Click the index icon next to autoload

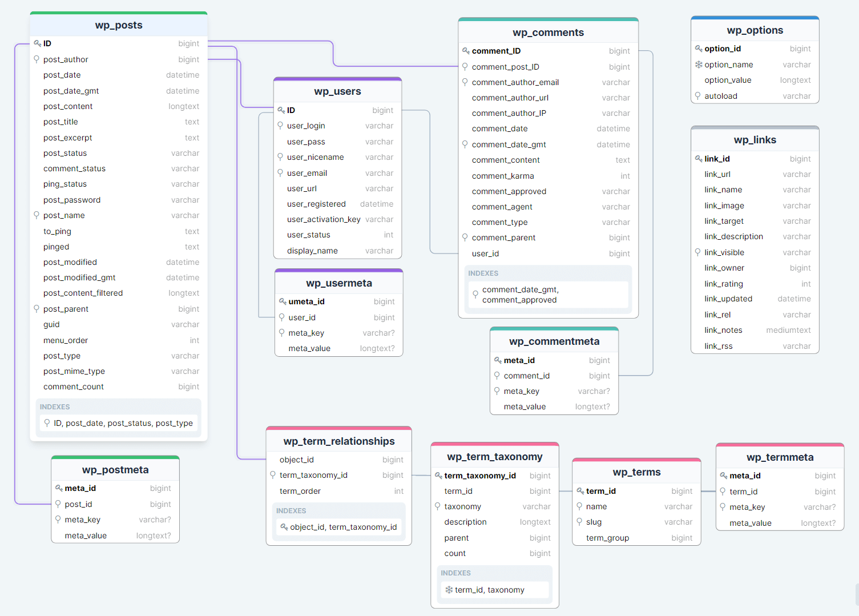point(697,96)
